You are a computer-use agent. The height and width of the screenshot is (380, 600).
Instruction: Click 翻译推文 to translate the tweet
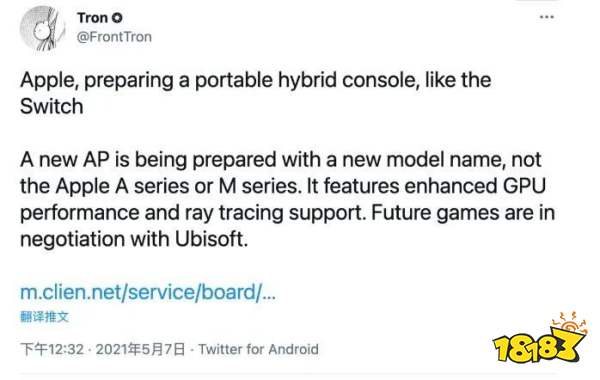click(44, 317)
